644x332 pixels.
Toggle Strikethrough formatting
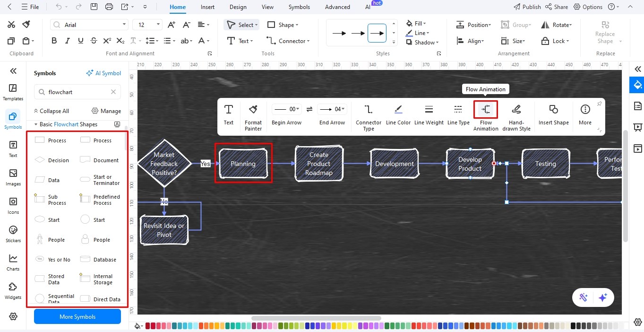click(94, 41)
